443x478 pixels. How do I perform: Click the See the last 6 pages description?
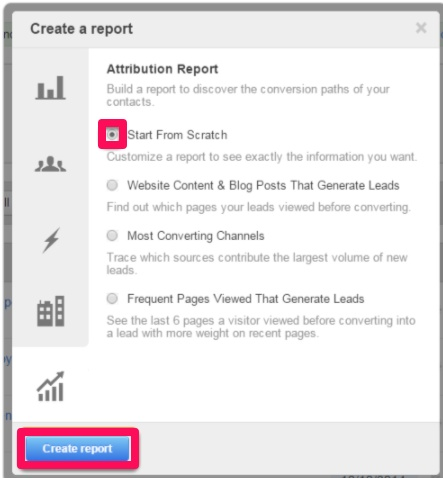pyautogui.click(x=261, y=327)
